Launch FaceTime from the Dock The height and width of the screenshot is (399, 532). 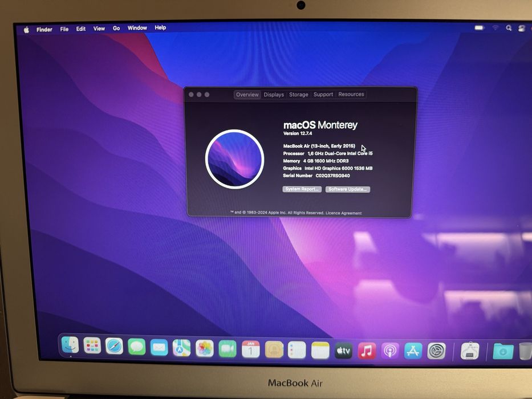228,349
